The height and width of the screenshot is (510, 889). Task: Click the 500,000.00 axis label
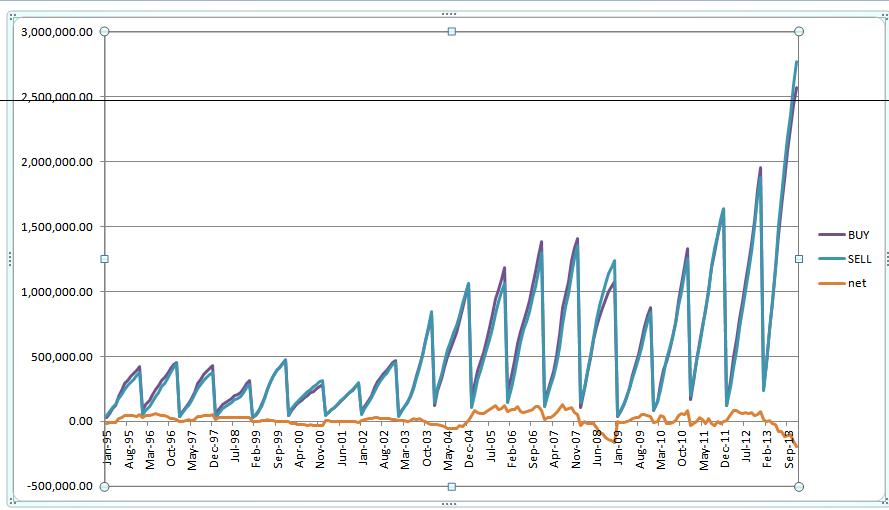tap(61, 356)
